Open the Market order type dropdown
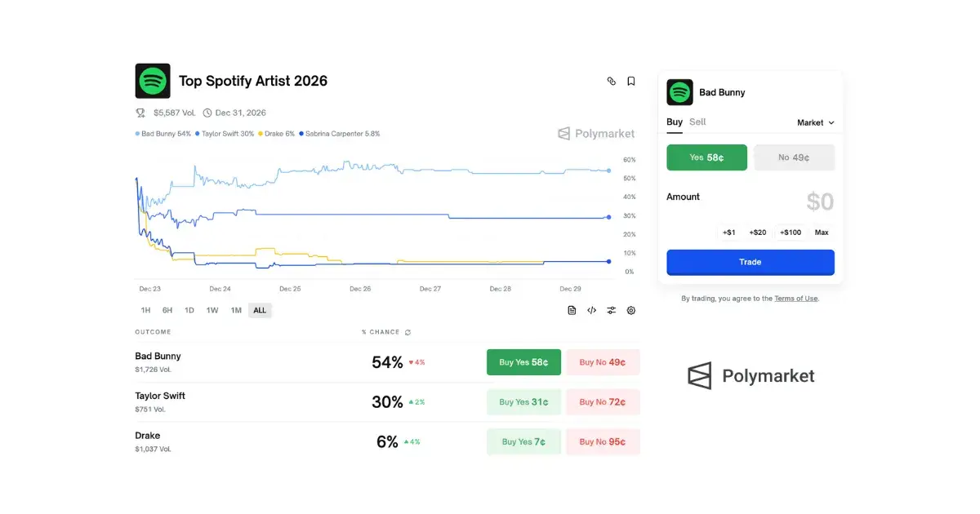This screenshot has width=980, height=514. coord(814,122)
